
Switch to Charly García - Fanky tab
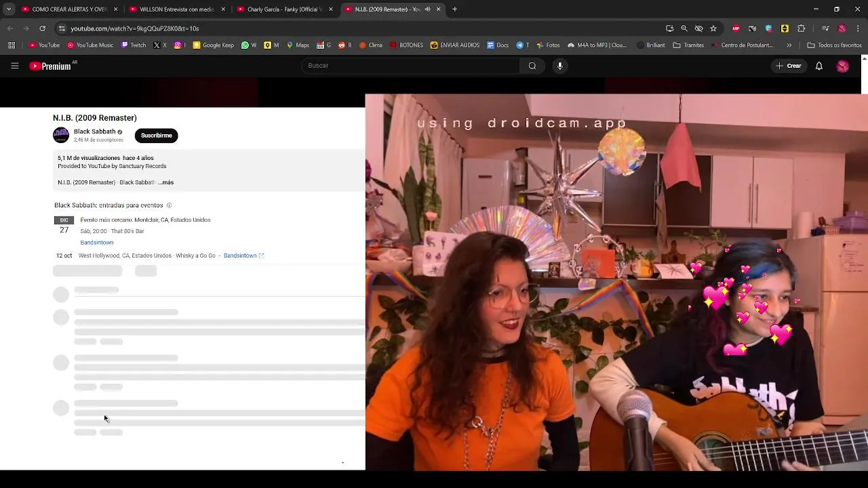coord(284,9)
